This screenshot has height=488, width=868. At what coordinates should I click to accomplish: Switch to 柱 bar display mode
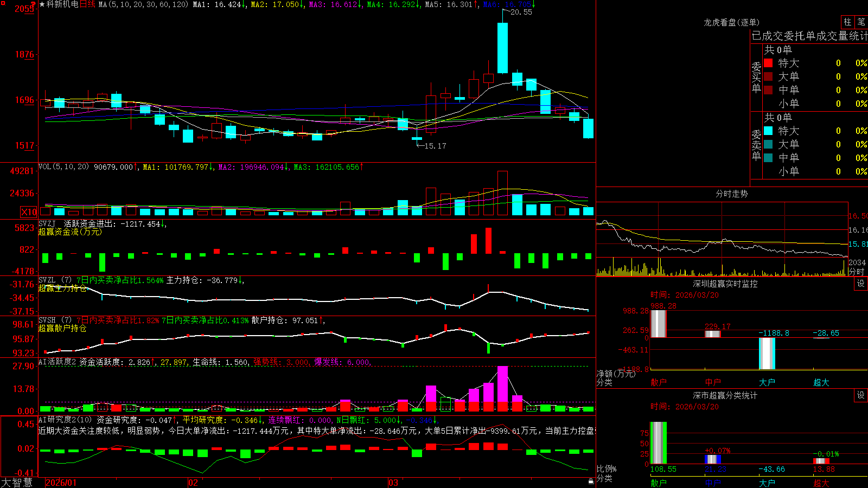[847, 22]
